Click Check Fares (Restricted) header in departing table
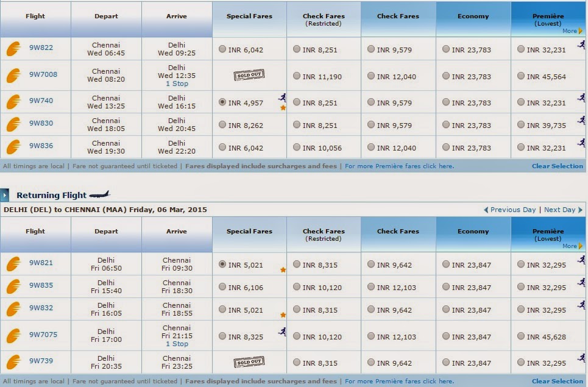The image size is (588, 387). coord(324,19)
